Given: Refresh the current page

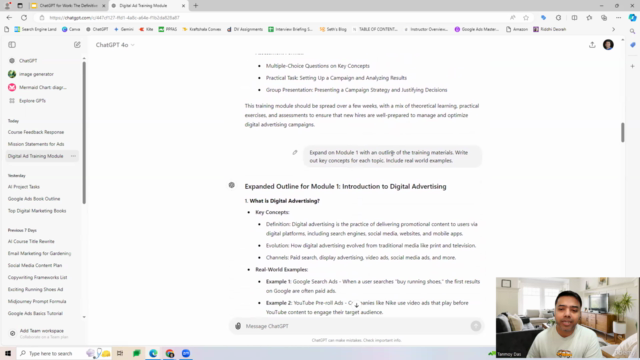Looking at the screenshot, I should tap(24, 18).
